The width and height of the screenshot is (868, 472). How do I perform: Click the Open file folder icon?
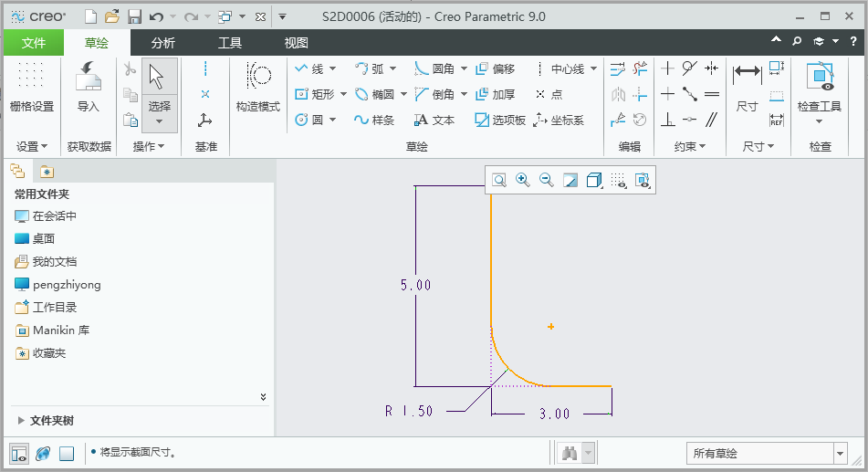(x=112, y=16)
